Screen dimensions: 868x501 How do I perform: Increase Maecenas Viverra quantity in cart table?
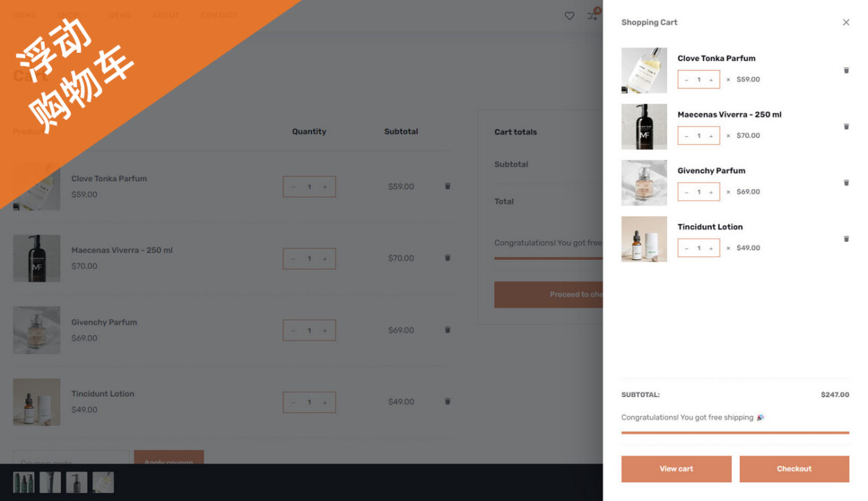325,258
